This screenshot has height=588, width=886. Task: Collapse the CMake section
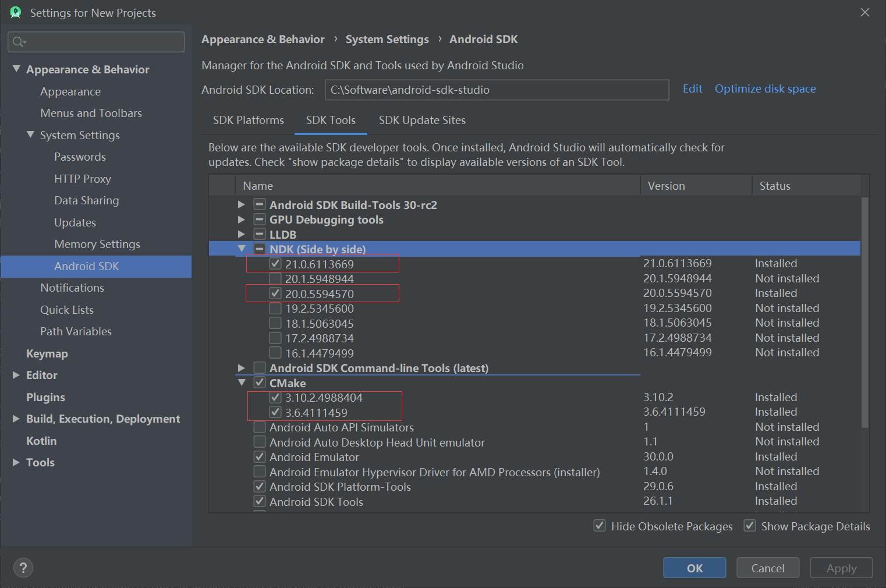click(242, 382)
